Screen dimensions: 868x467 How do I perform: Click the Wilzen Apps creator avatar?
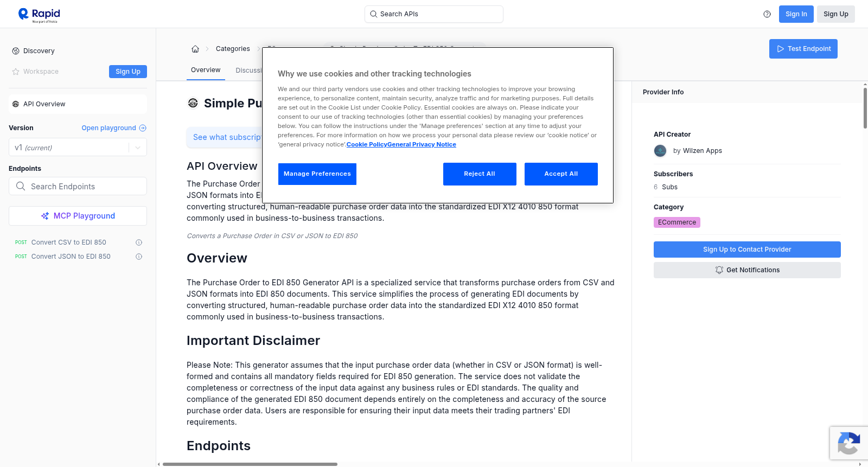660,151
